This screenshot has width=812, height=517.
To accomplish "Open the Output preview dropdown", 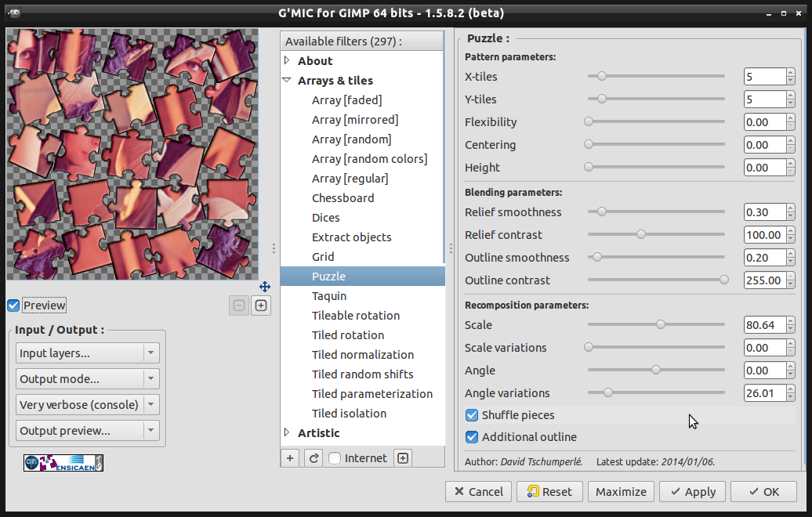I will click(88, 431).
